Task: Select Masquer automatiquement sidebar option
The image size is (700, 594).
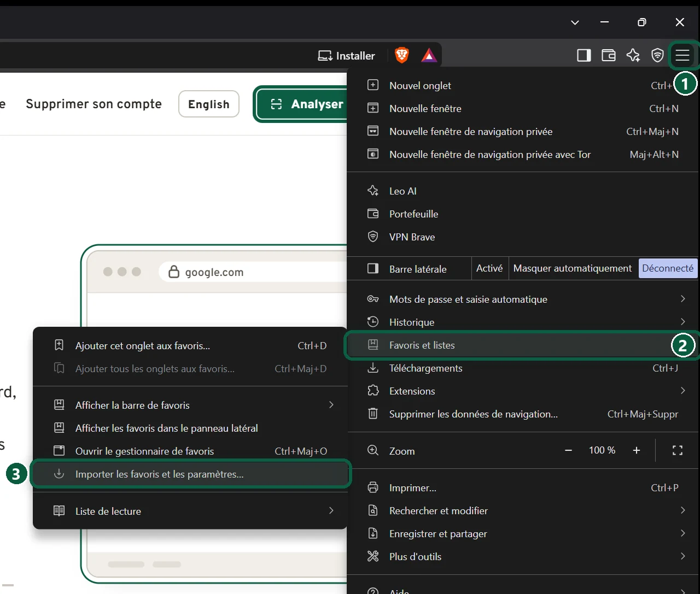Action: pos(573,268)
